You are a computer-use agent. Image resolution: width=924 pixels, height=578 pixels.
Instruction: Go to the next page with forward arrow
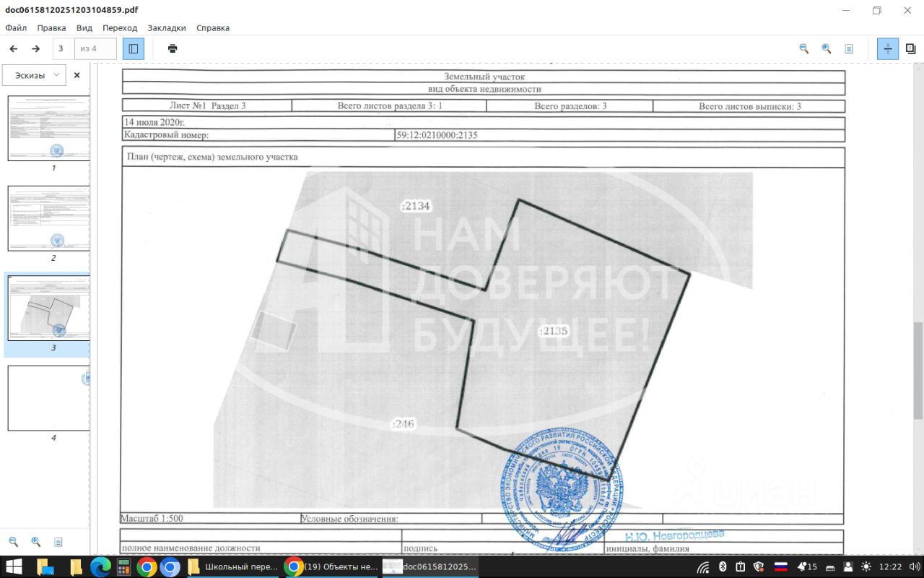tap(35, 48)
